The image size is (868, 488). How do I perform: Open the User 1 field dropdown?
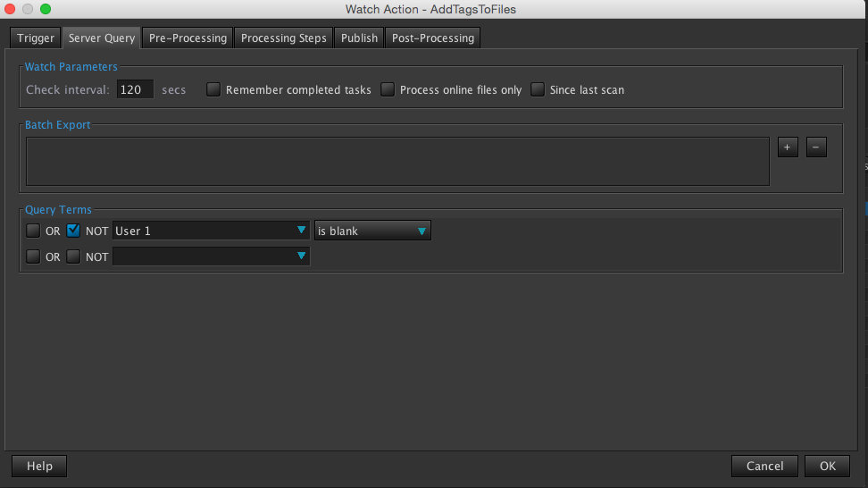(211, 231)
